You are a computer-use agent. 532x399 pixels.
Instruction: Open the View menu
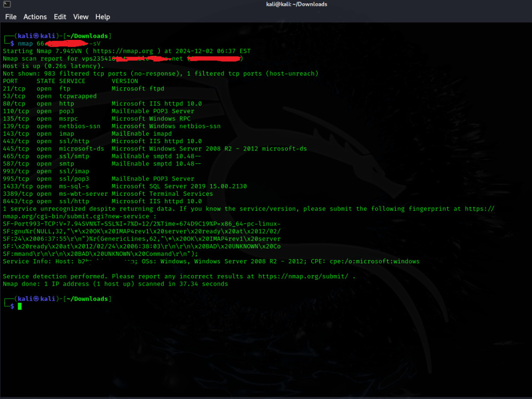(81, 16)
